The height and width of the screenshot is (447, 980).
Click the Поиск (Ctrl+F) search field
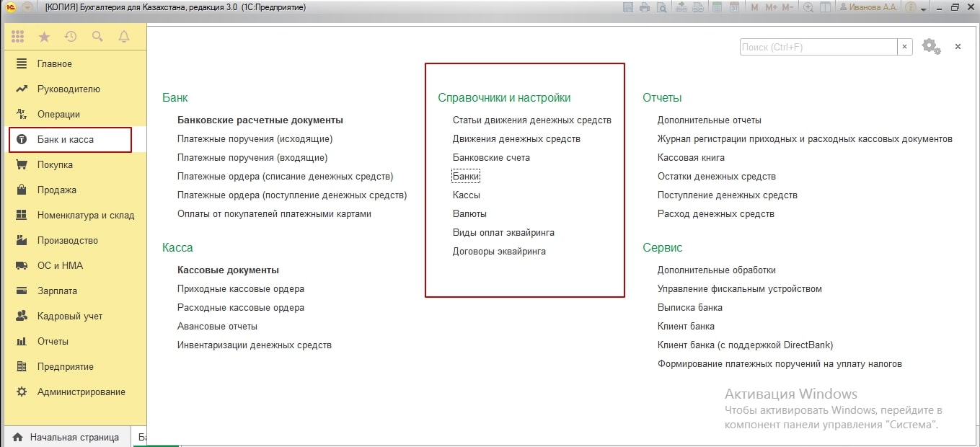point(818,47)
